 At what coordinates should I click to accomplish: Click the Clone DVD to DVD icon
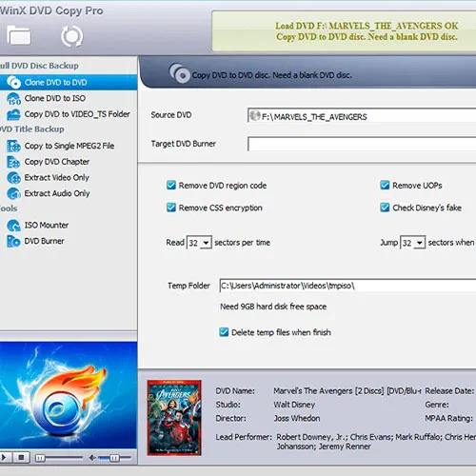13,82
